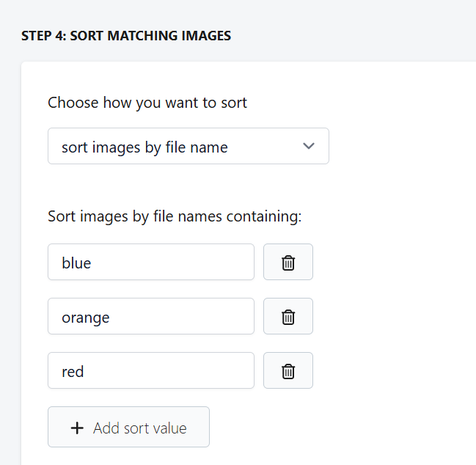Select the 'sort images by file name' text
Image resolution: width=476 pixels, height=465 pixels.
pyautogui.click(x=144, y=148)
